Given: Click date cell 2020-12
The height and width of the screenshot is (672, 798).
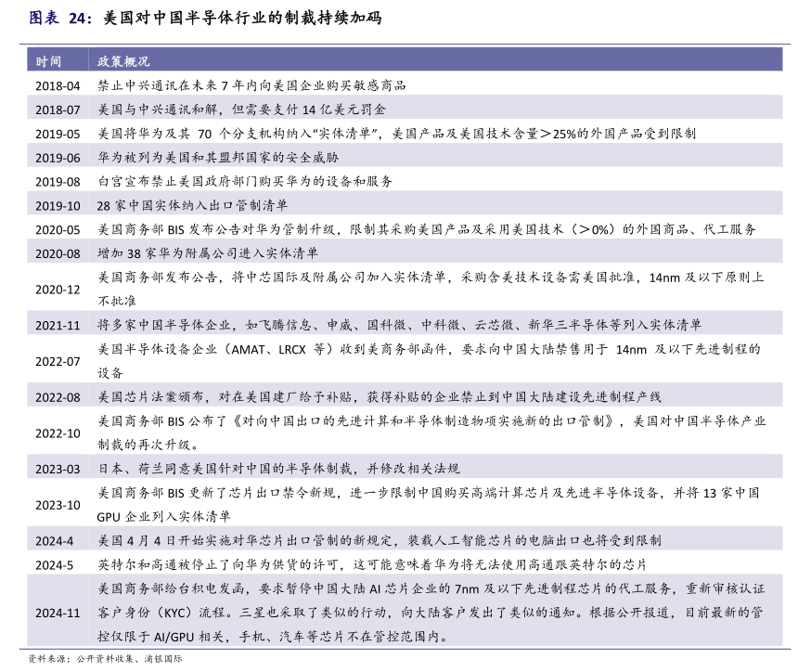Looking at the screenshot, I should pos(58,290).
